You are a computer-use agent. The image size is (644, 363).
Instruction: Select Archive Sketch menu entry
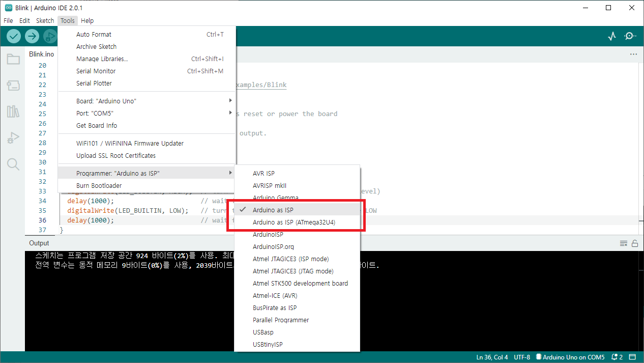pos(147,47)
